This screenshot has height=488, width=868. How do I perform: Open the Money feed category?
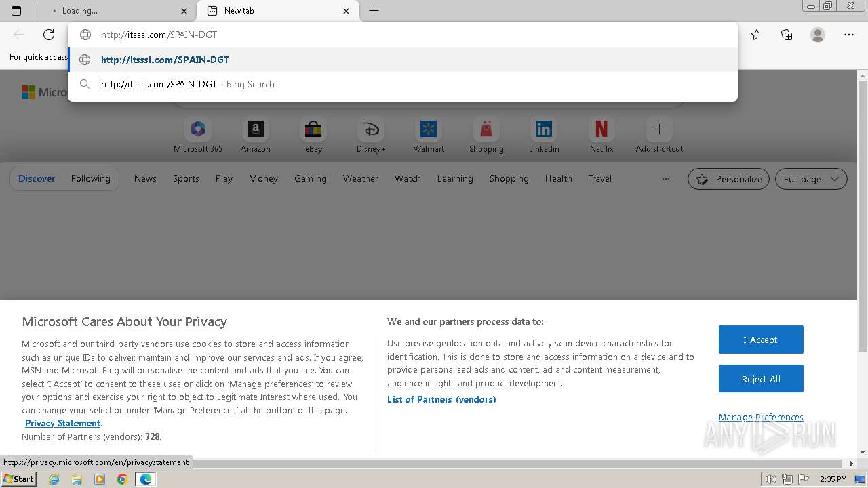(263, 178)
